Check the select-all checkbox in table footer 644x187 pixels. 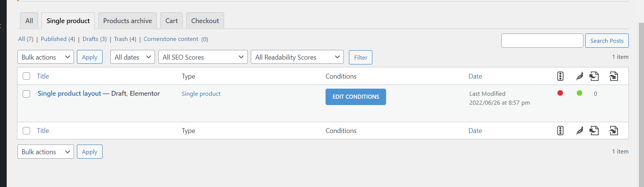coord(26,131)
